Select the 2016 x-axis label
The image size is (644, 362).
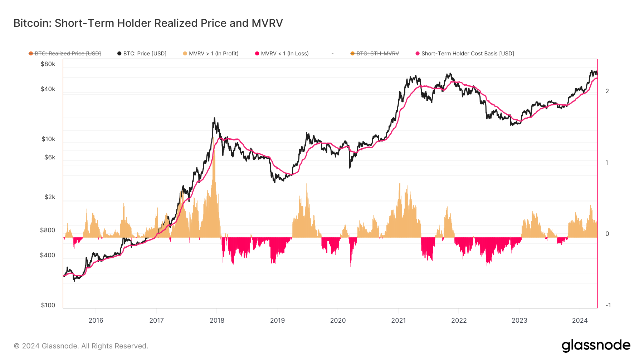click(96, 320)
